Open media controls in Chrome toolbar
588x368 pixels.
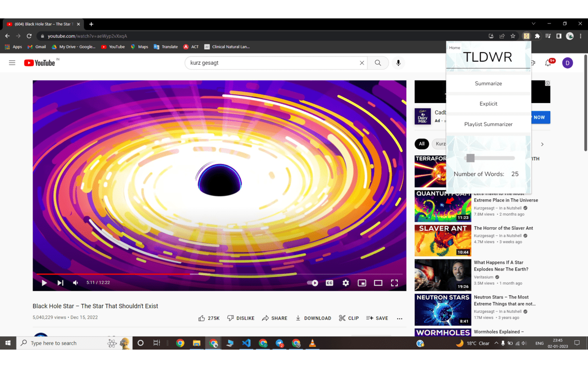[548, 36]
